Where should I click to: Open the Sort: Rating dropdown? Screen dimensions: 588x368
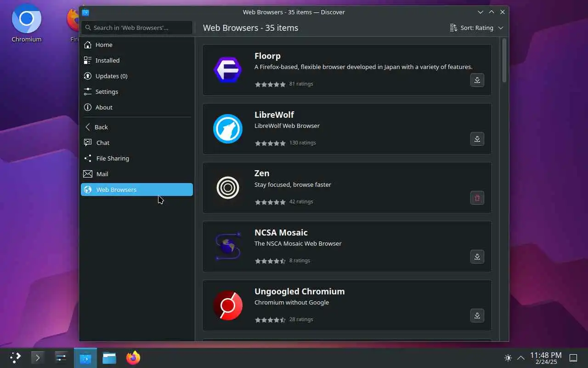pos(476,28)
